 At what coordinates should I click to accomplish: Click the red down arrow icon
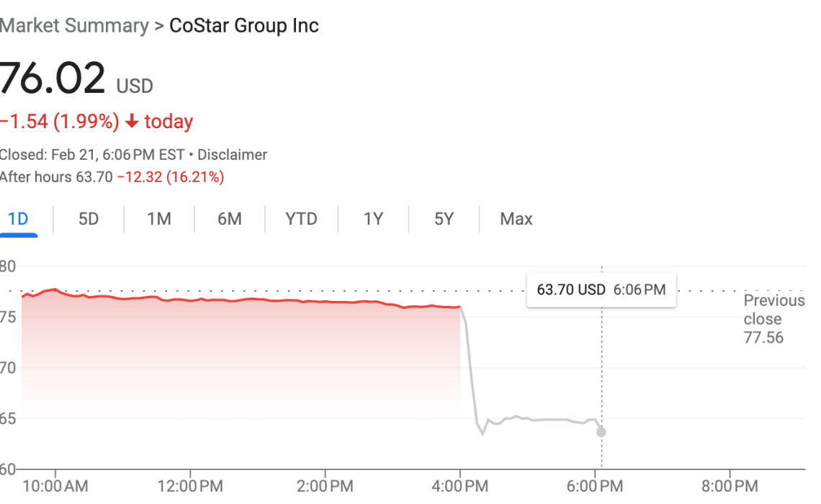(x=132, y=122)
